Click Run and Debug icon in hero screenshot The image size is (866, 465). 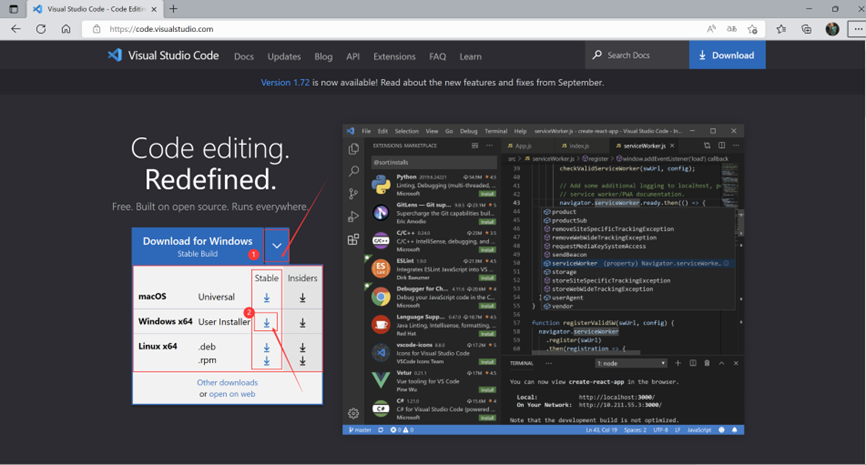[353, 216]
